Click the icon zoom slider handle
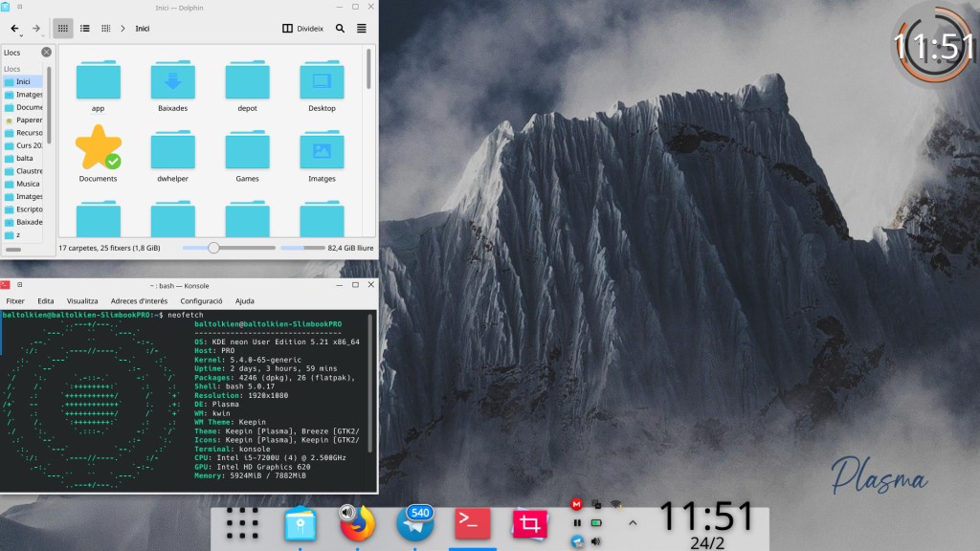The image size is (980, 551). coord(213,248)
